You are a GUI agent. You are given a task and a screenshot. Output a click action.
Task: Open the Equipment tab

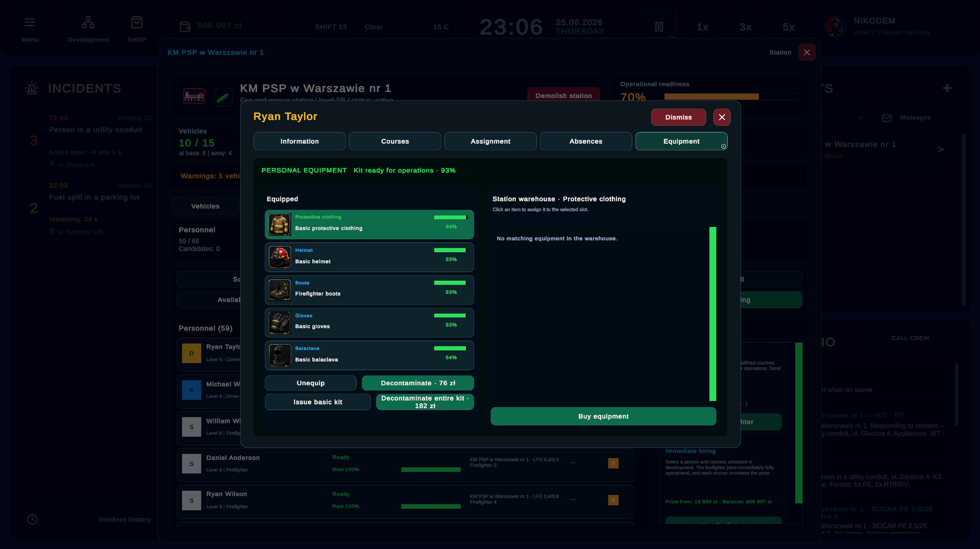(x=681, y=141)
